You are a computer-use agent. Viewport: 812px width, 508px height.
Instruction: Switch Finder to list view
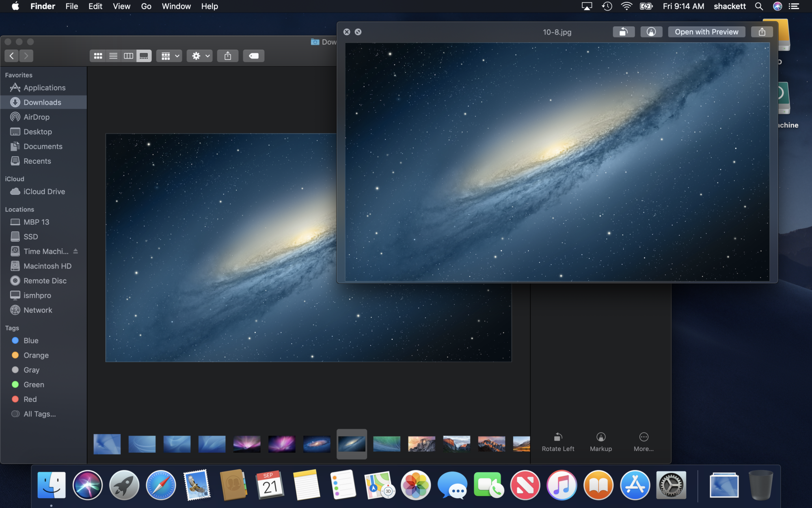coord(113,56)
